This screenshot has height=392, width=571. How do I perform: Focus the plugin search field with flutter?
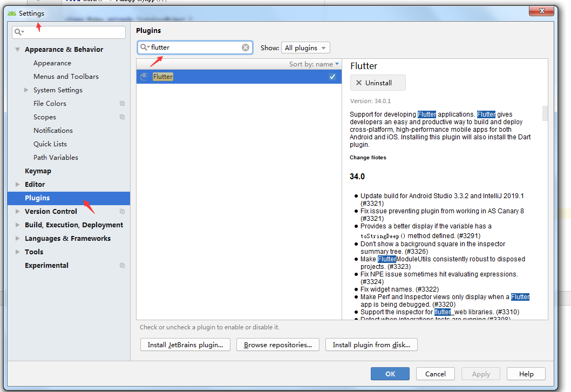[x=195, y=48]
